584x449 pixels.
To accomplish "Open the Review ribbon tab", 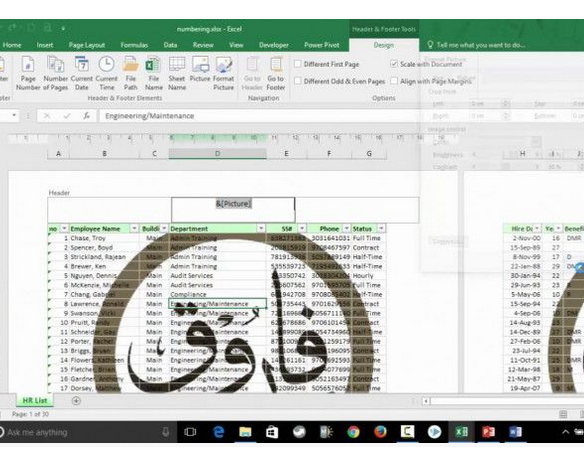I will (203, 45).
